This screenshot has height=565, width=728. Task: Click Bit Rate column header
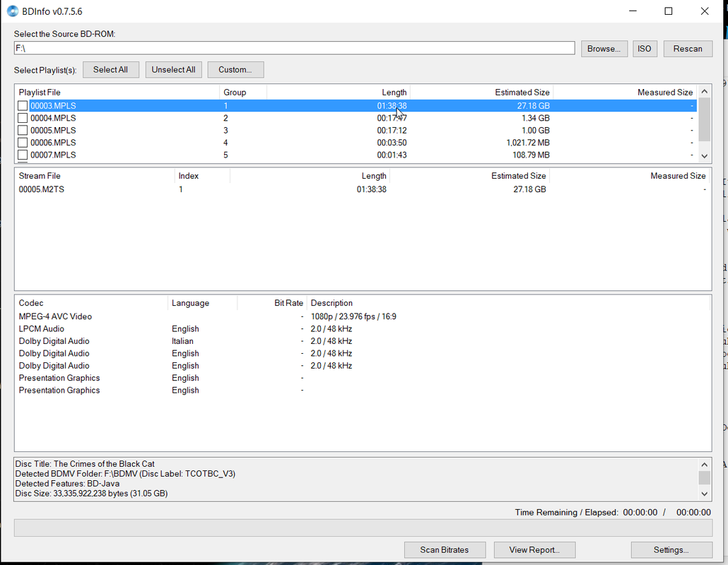pos(271,303)
